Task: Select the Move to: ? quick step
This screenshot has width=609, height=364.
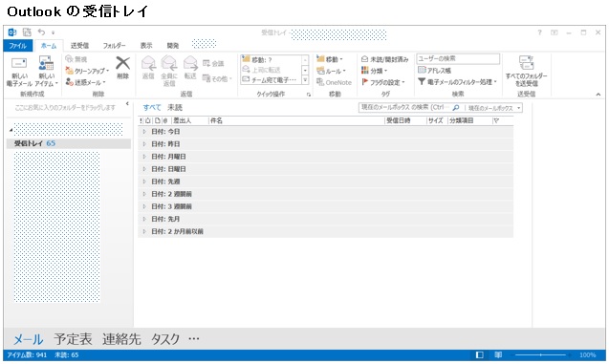Action: pyautogui.click(x=271, y=60)
